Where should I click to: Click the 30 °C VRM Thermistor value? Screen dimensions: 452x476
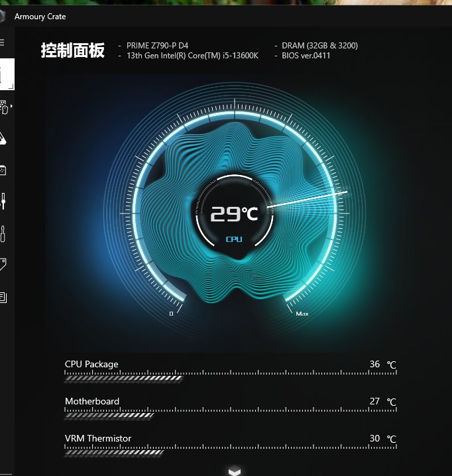[x=383, y=438]
